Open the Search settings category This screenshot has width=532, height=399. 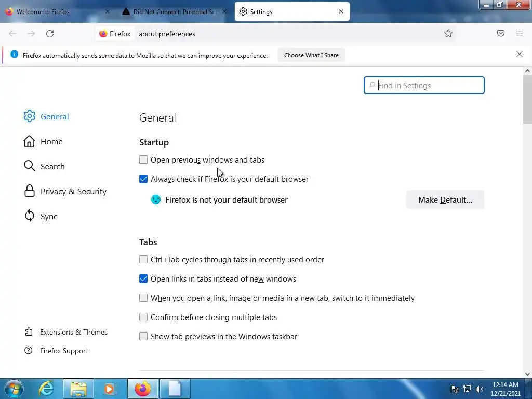pos(52,166)
